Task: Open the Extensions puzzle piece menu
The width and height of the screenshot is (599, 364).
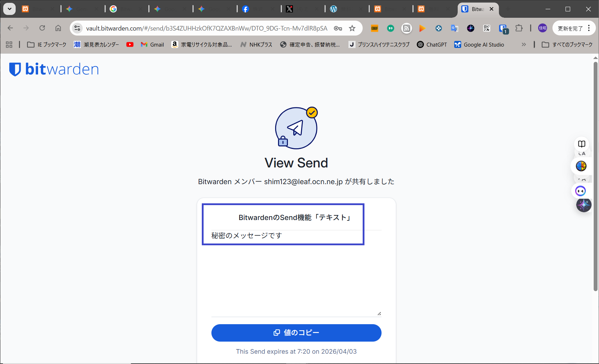Action: pos(519,28)
